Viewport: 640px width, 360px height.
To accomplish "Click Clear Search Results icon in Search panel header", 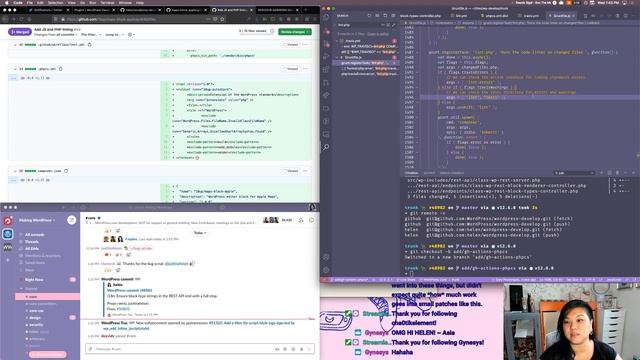I will pos(377,16).
